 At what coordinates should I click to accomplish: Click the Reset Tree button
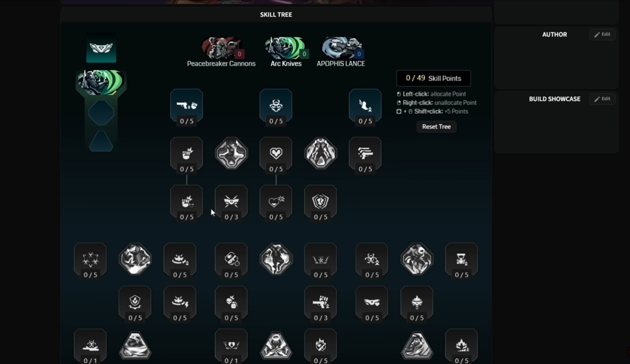coord(436,127)
